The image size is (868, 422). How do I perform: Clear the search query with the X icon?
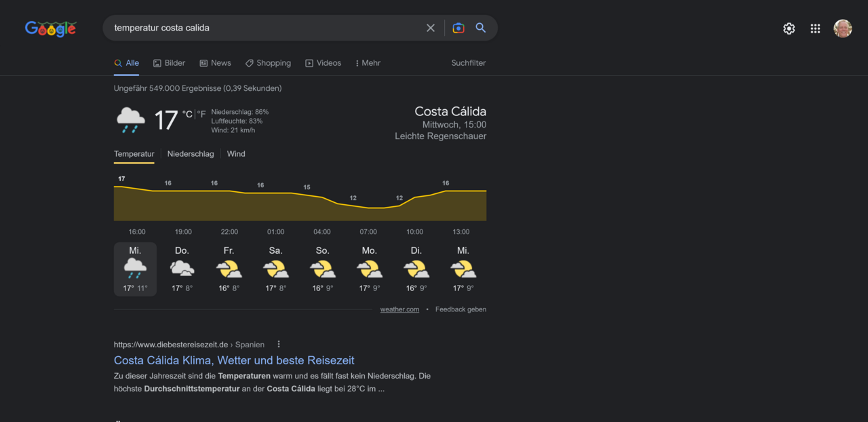point(431,28)
